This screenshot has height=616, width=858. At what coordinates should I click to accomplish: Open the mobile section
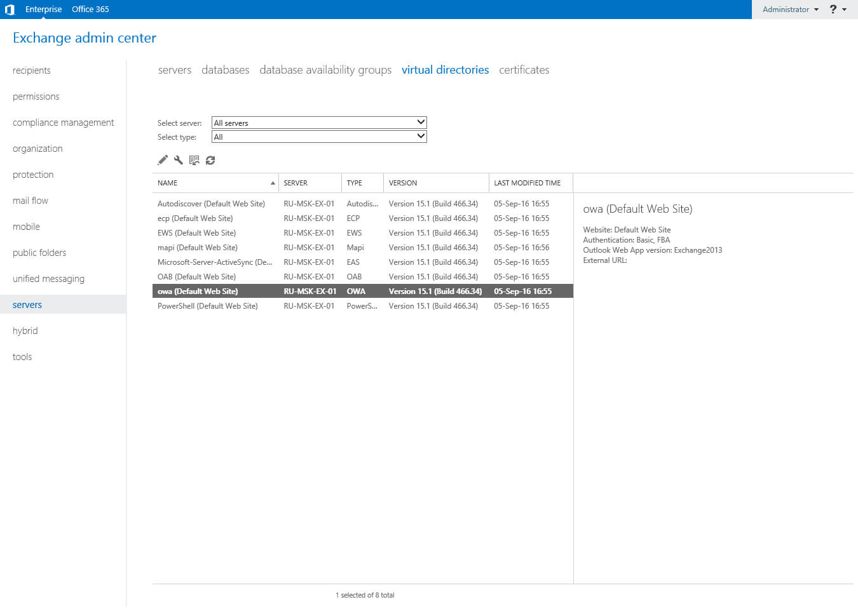point(26,227)
